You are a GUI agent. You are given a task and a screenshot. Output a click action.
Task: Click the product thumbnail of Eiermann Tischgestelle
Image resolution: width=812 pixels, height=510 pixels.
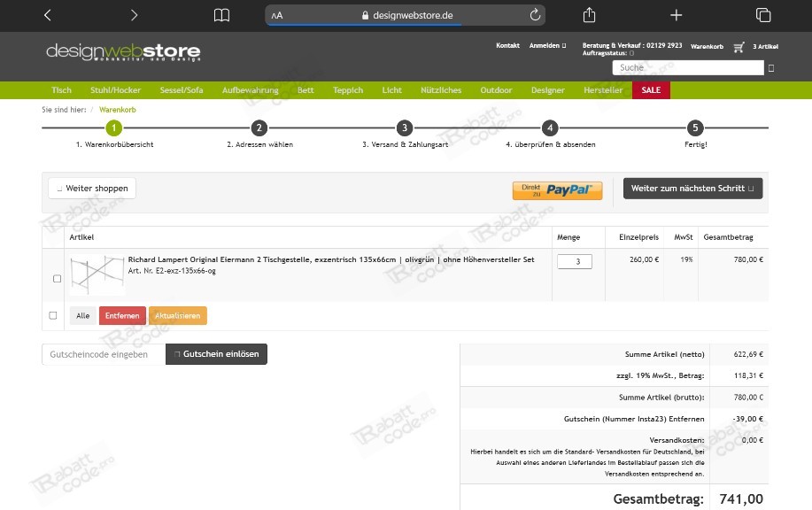click(97, 274)
